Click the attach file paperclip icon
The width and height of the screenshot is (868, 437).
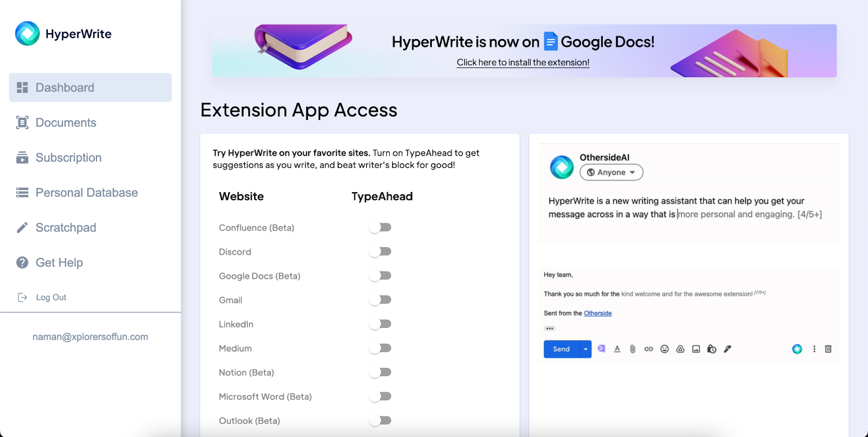[x=633, y=349]
